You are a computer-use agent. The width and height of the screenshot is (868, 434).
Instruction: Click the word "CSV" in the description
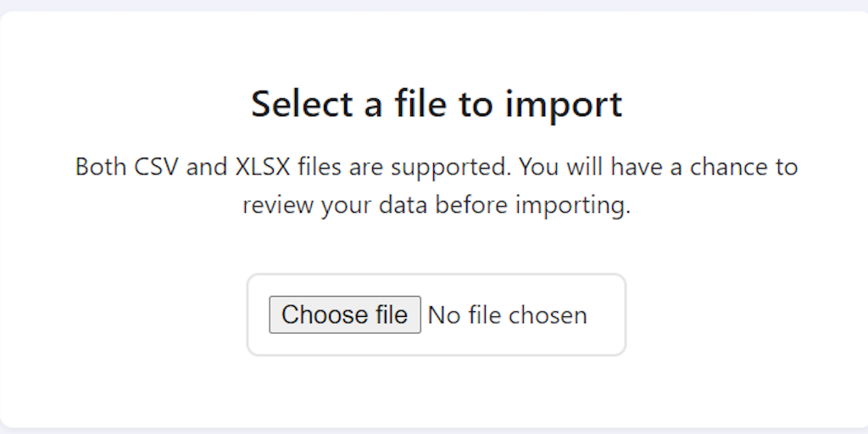[157, 166]
